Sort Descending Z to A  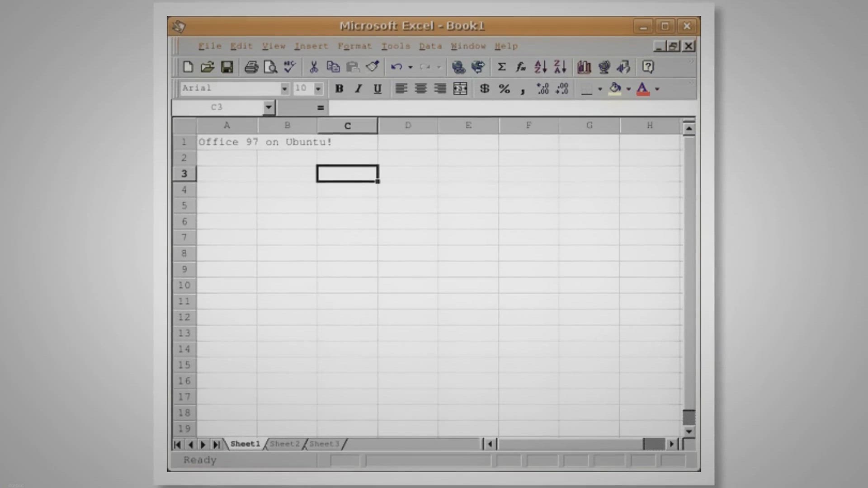[560, 67]
